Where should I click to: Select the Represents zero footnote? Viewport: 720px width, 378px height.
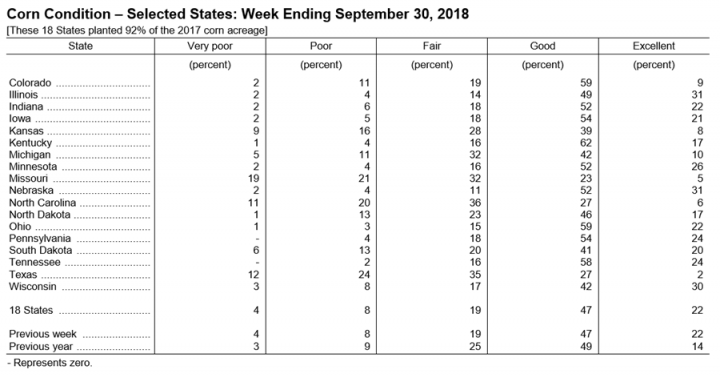coord(50,363)
